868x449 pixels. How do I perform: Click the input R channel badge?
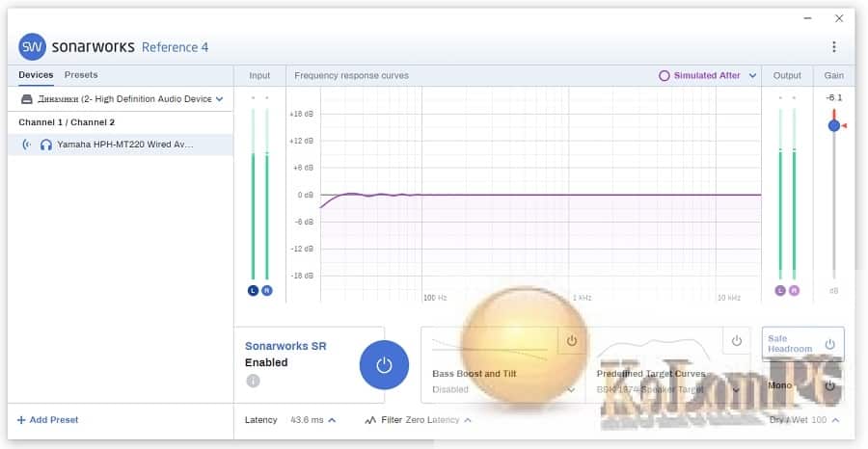pyautogui.click(x=267, y=290)
